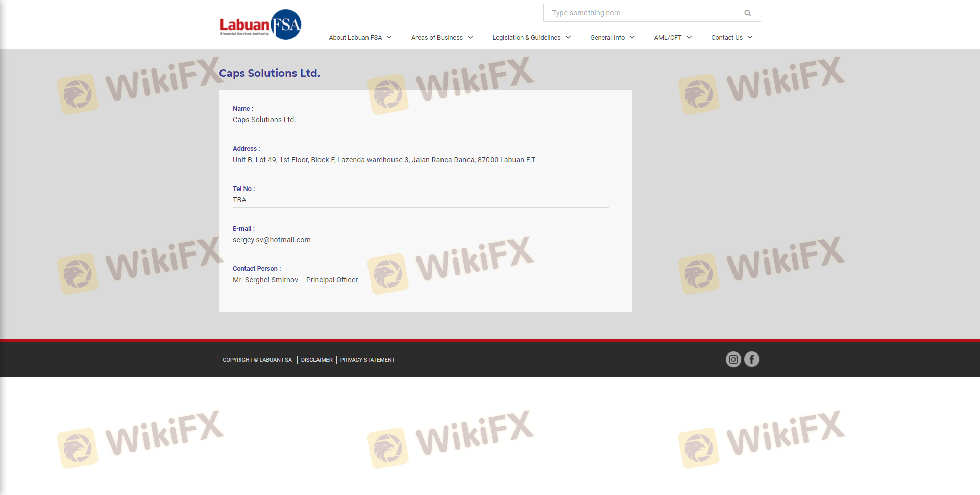Open the Facebook icon in footer
The image size is (980, 495).
[751, 360]
